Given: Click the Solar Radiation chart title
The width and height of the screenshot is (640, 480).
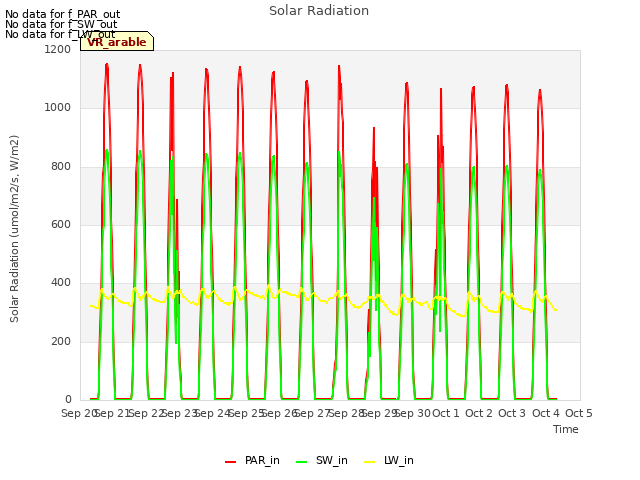Looking at the screenshot, I should click(x=319, y=11).
